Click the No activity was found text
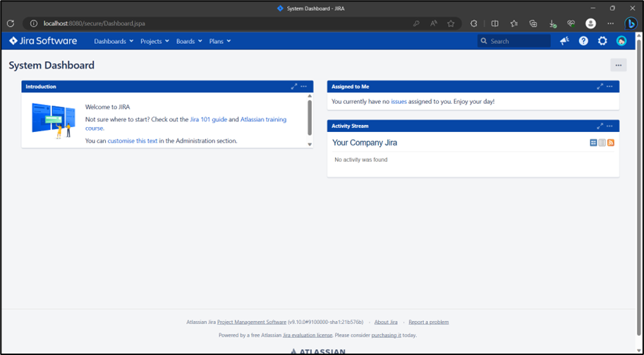This screenshot has height=355, width=644. tap(361, 160)
